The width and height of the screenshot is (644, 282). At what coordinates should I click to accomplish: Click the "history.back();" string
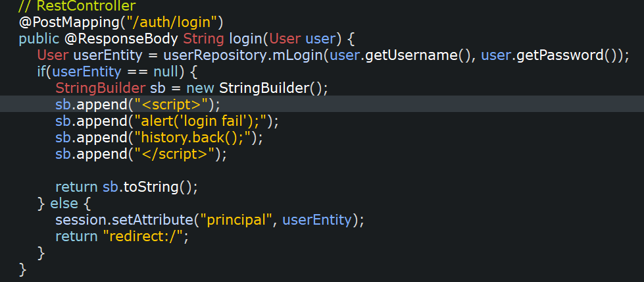coord(192,138)
